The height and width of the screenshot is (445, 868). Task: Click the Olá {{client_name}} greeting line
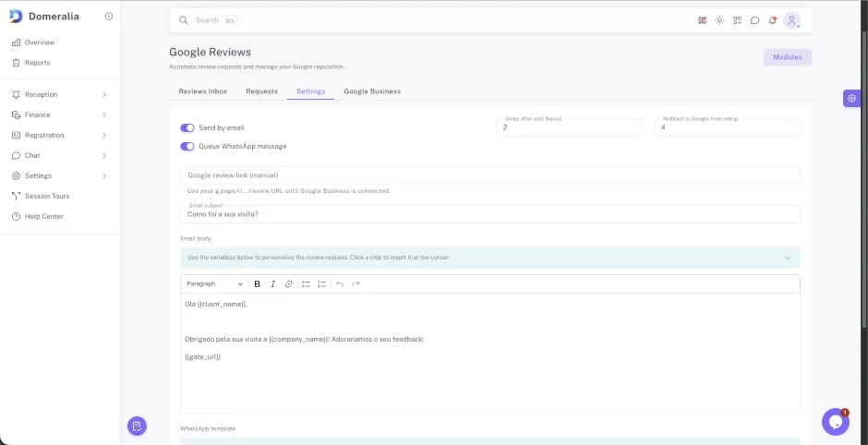tap(216, 305)
